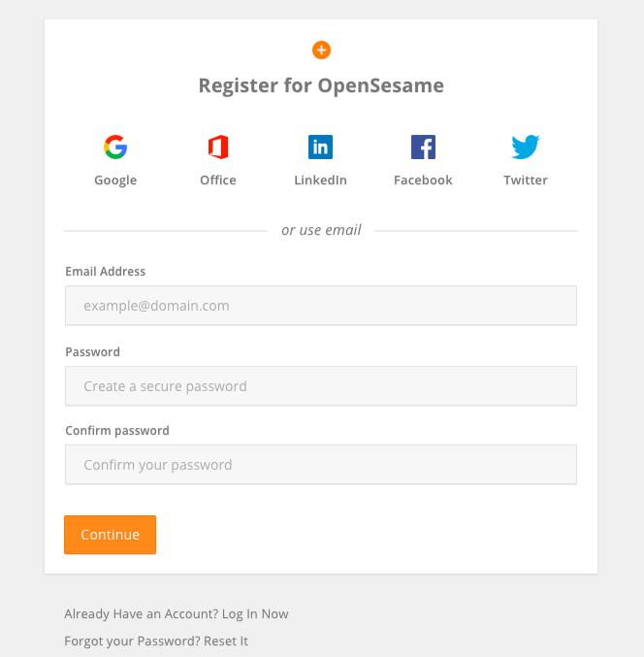Follow the Forgot your Password Reset It link
This screenshot has height=657, width=644.
pos(156,641)
